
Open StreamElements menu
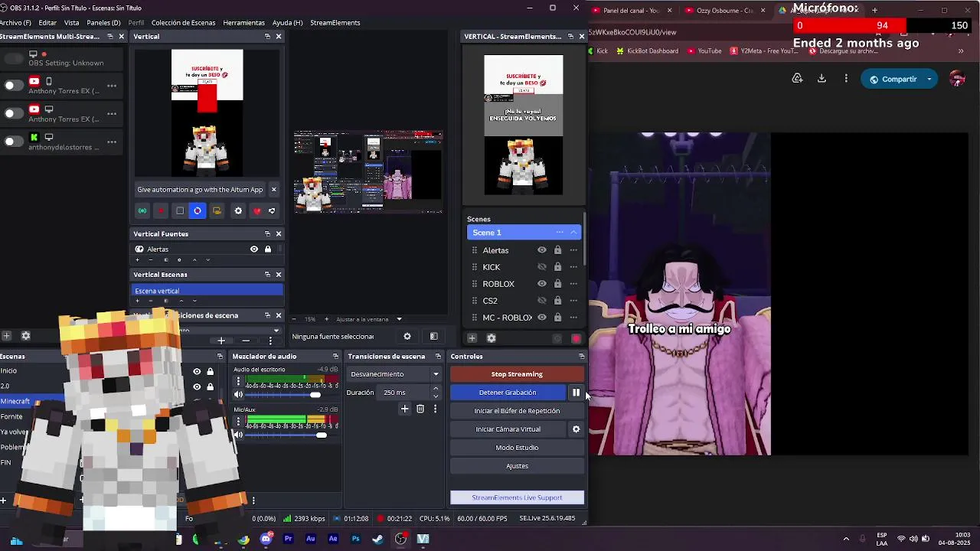pos(335,23)
